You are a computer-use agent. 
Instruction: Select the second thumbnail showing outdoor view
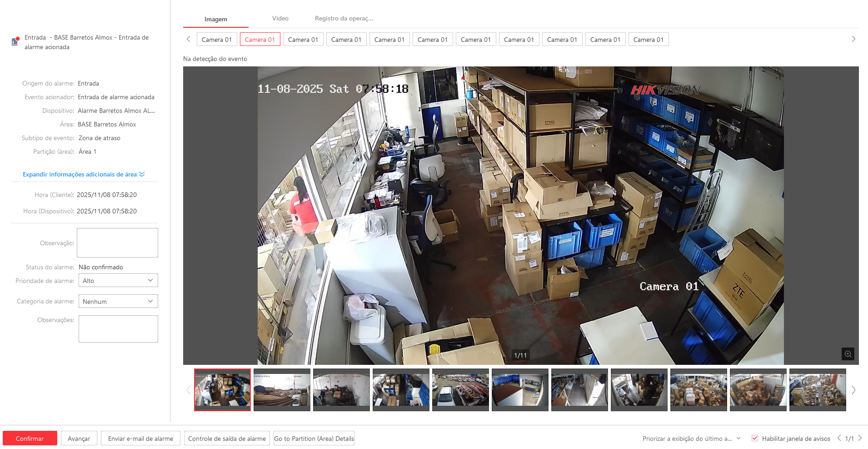(x=282, y=390)
